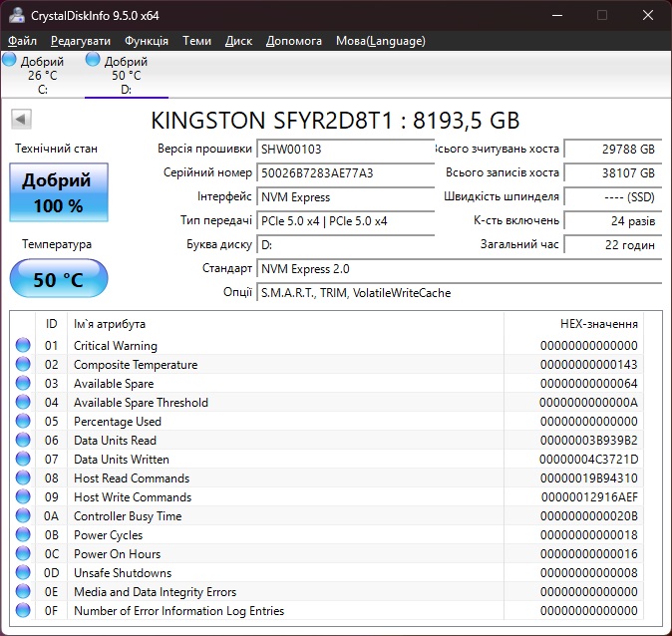Image resolution: width=672 pixels, height=636 pixels.
Task: Click the Ім'я атрибута column header
Action: click(110, 324)
